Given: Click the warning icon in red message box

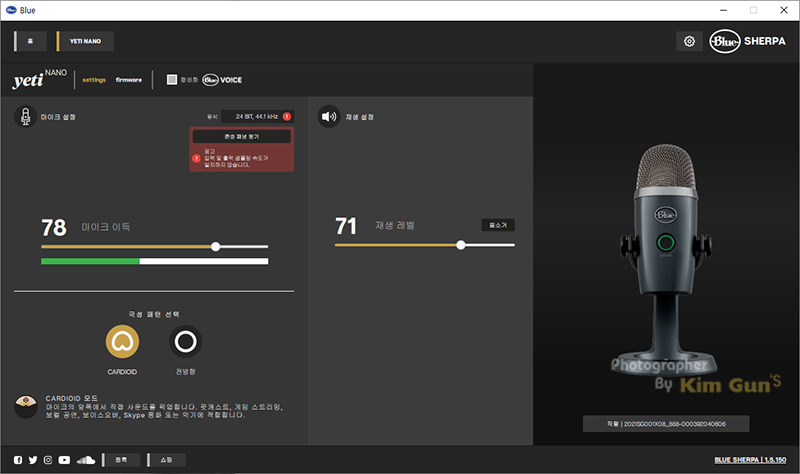Looking at the screenshot, I should (x=196, y=158).
